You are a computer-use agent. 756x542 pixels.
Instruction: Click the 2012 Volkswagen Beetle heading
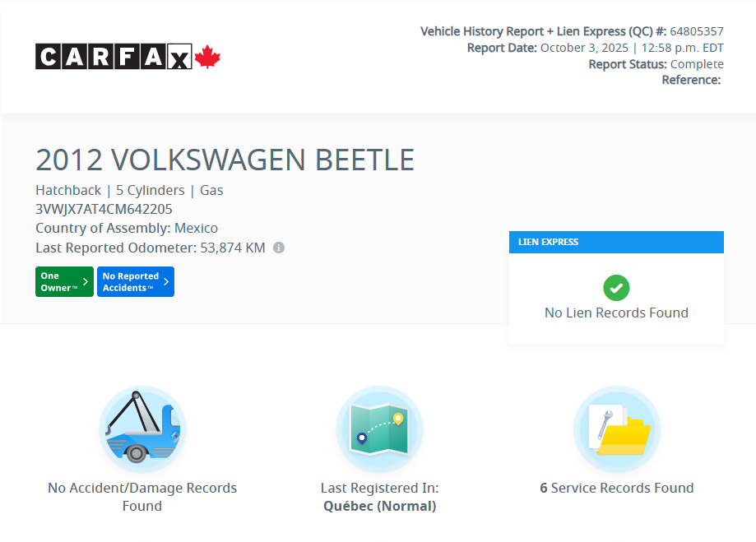(225, 160)
